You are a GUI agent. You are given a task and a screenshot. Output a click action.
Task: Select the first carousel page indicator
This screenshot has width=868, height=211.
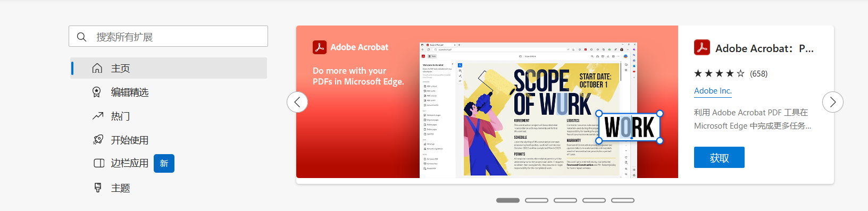[x=508, y=200]
